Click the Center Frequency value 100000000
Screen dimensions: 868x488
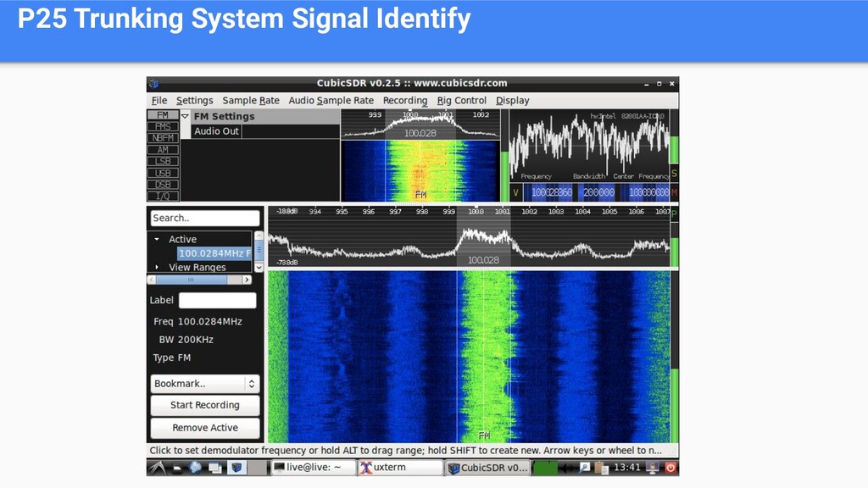[648, 192]
